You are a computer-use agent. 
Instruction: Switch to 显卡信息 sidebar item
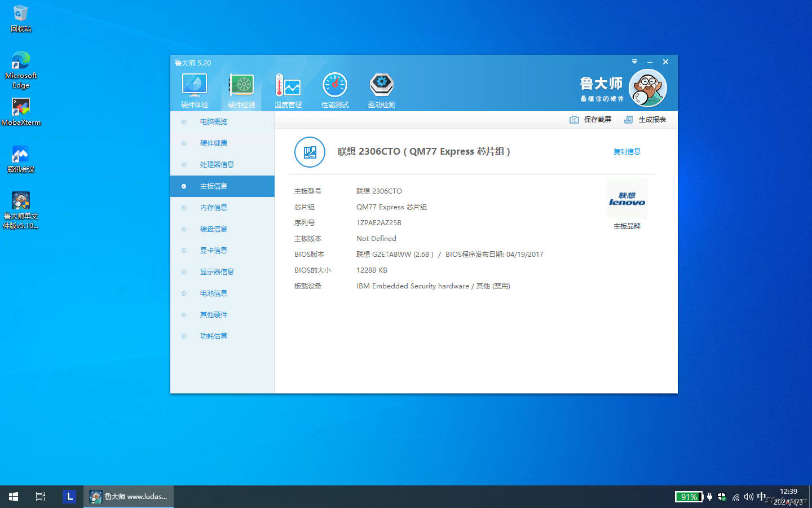[214, 251]
